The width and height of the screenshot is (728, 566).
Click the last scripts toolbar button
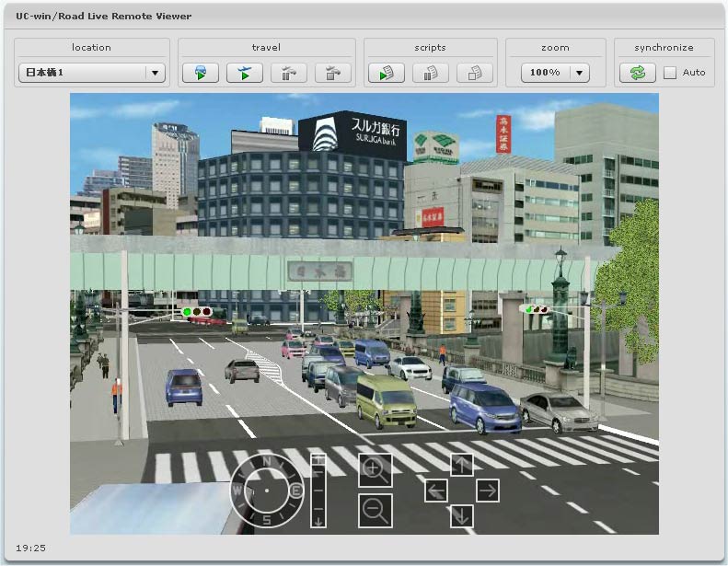pyautogui.click(x=475, y=73)
